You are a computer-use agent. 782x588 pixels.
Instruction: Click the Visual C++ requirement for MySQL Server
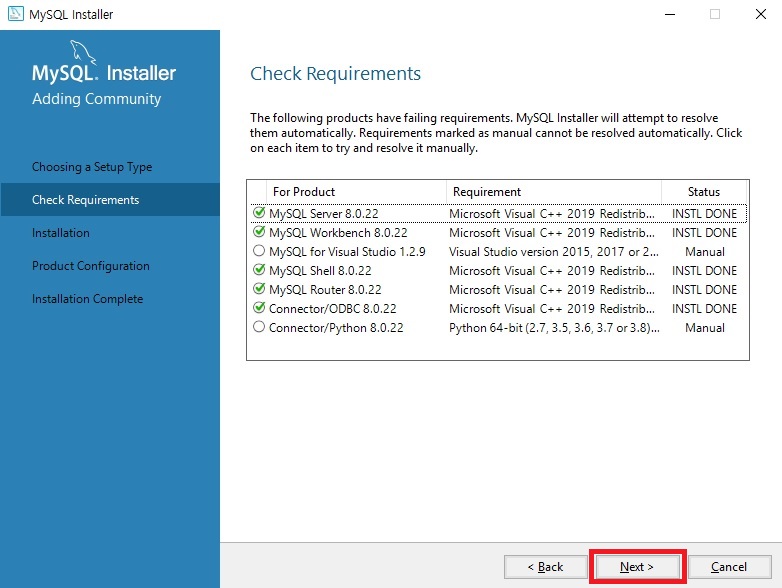click(552, 213)
